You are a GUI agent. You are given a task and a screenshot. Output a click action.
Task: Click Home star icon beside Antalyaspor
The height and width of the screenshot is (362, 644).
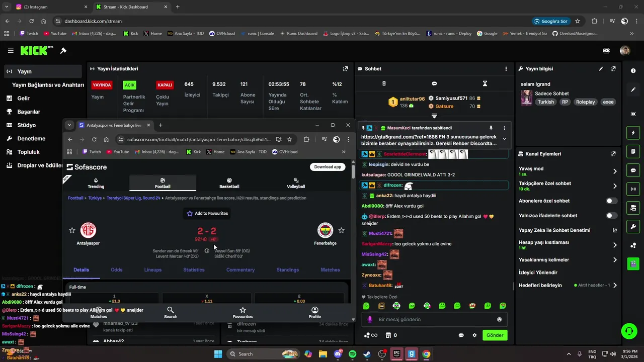point(72,230)
